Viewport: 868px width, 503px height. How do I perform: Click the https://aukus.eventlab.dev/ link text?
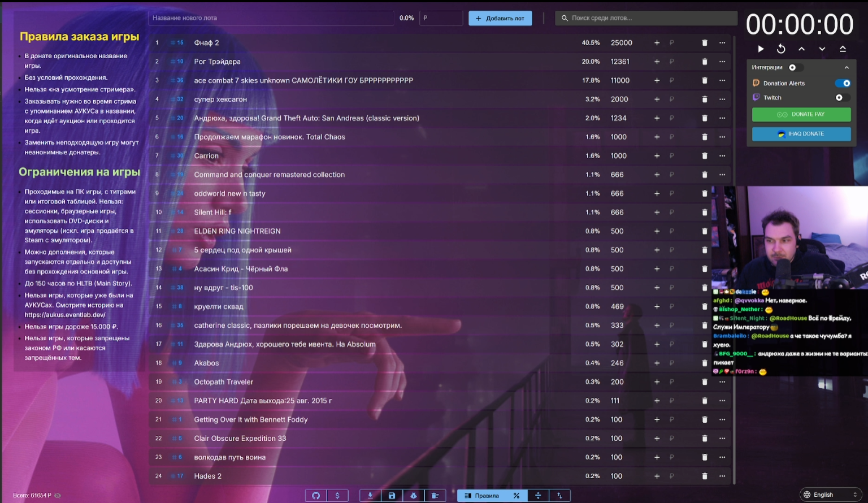click(65, 315)
